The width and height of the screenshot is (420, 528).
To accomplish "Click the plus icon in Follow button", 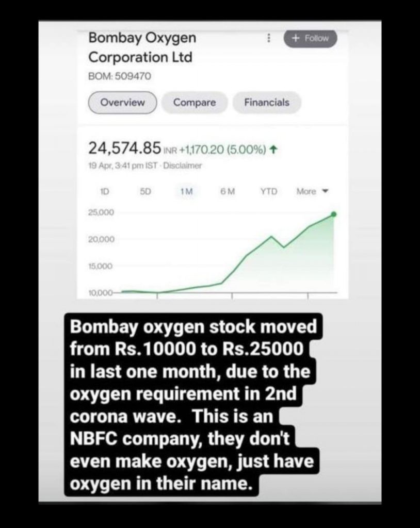I will pyautogui.click(x=296, y=38).
